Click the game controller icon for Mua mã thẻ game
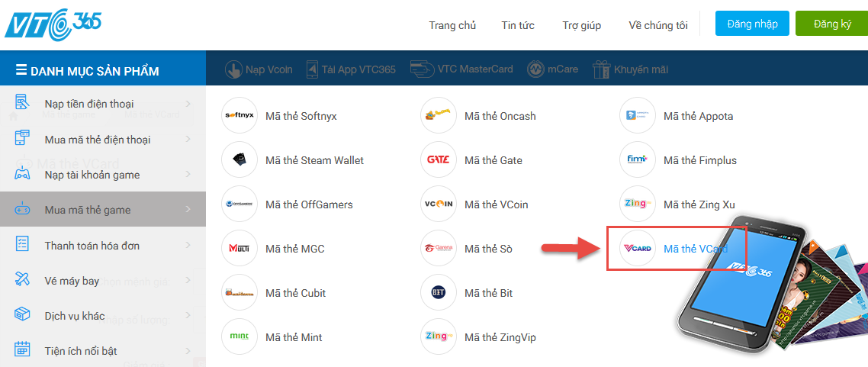 click(22, 210)
